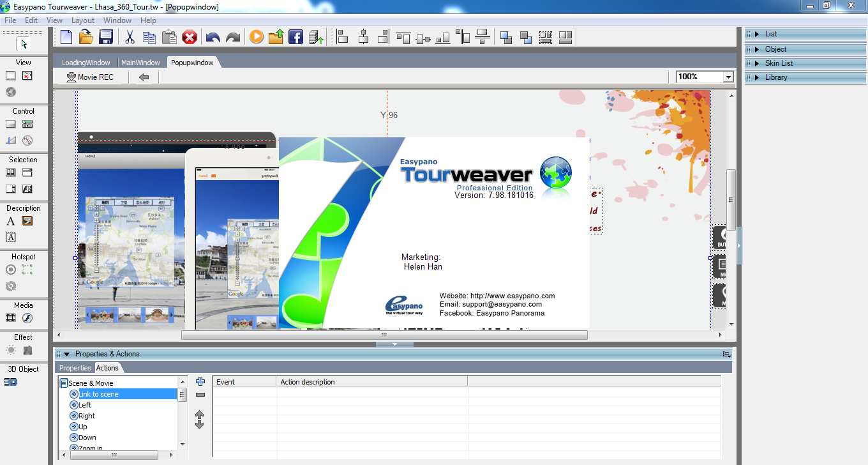Screen dimensions: 868x465
Task: Expand the Object panel
Action: [756, 49]
